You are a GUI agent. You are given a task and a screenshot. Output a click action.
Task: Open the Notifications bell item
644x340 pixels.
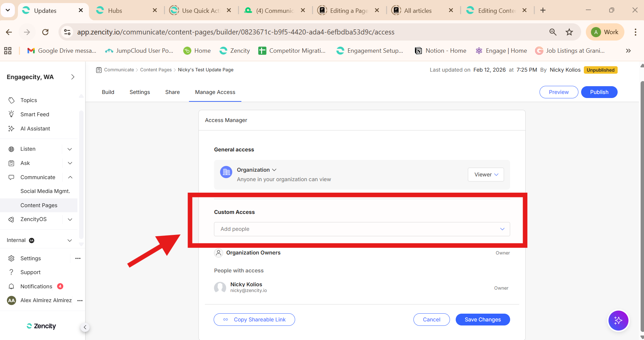(x=36, y=287)
